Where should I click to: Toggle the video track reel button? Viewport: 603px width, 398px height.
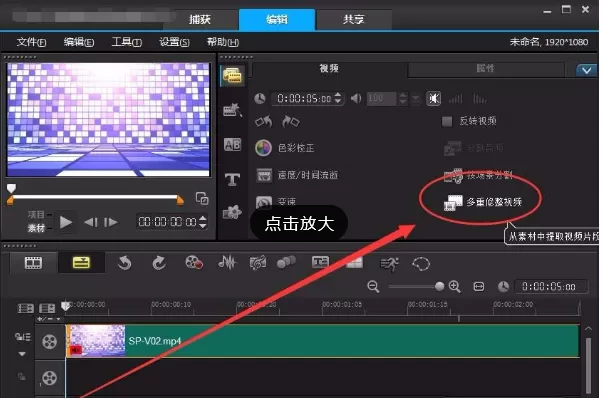pos(50,341)
